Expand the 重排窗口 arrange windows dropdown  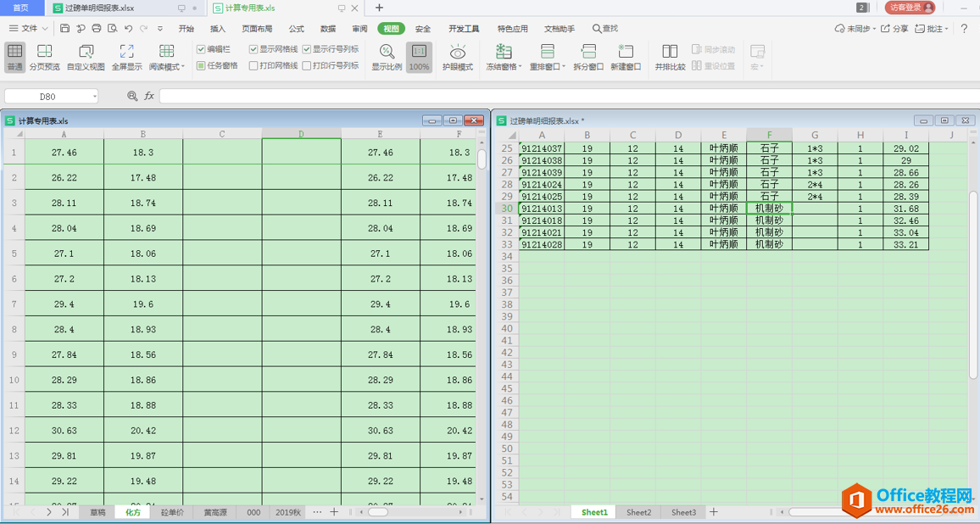point(564,67)
